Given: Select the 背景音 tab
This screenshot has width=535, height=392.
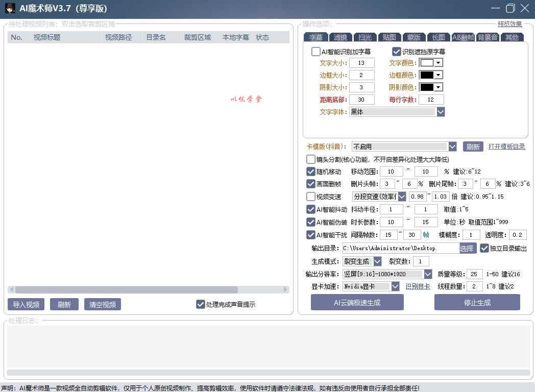Looking at the screenshot, I should [488, 37].
